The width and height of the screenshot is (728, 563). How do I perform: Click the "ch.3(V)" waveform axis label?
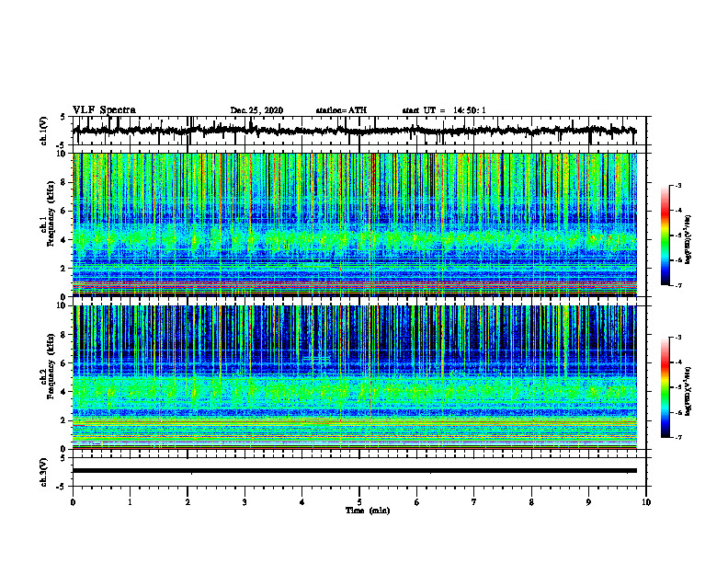[44, 472]
